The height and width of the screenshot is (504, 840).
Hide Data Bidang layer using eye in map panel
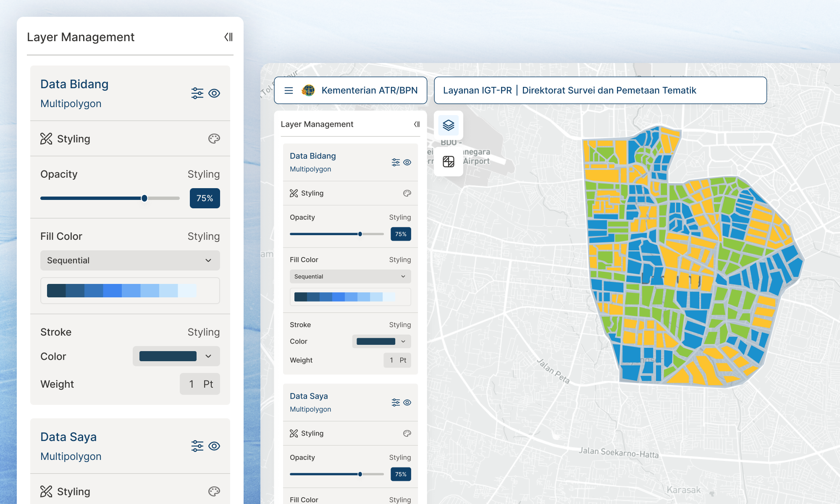407,162
